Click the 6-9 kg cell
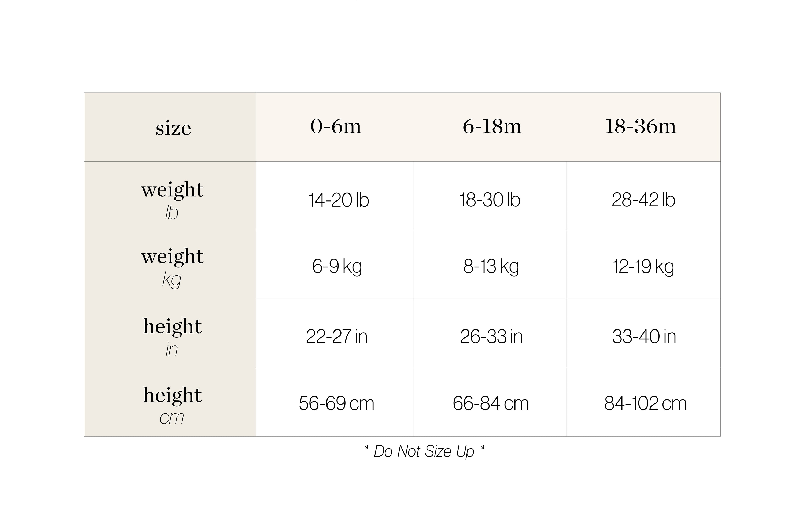 click(x=337, y=266)
